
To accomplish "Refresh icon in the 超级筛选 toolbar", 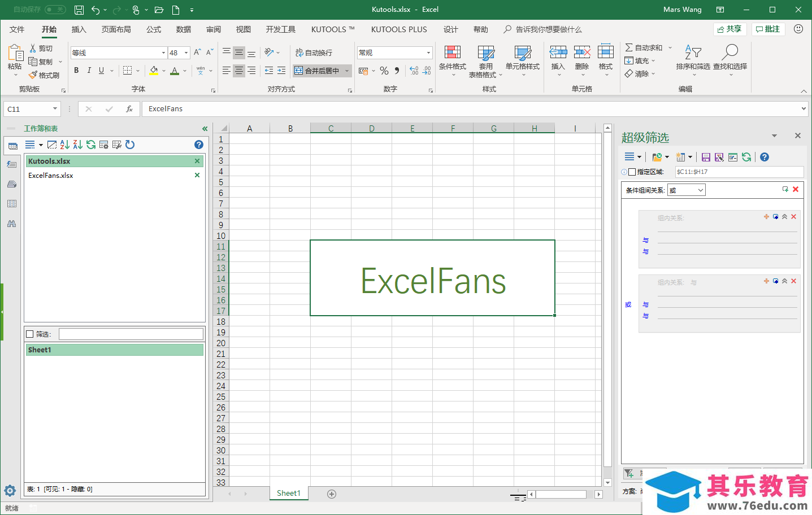I will click(x=746, y=157).
